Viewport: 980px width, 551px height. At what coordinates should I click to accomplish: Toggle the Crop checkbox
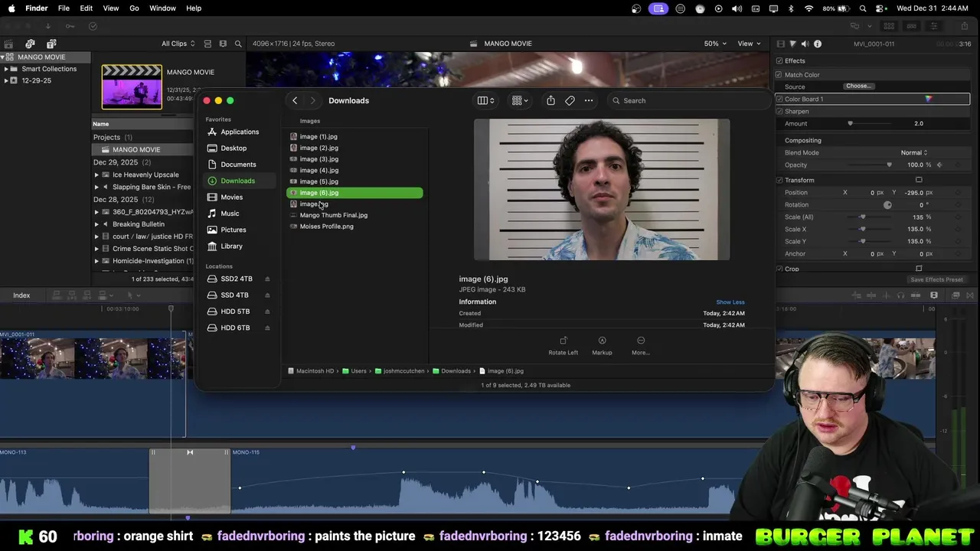point(779,269)
